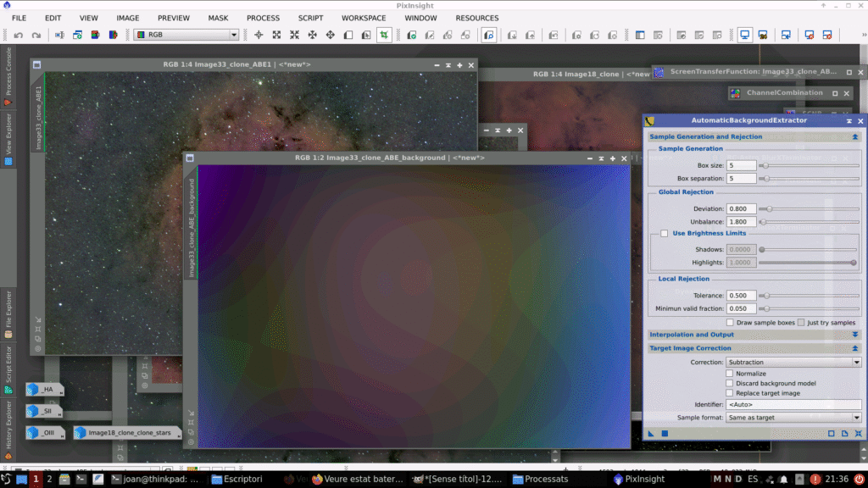Click the Redo arrow in the toolbar
Viewport: 868px width, 488px height.
tap(36, 35)
